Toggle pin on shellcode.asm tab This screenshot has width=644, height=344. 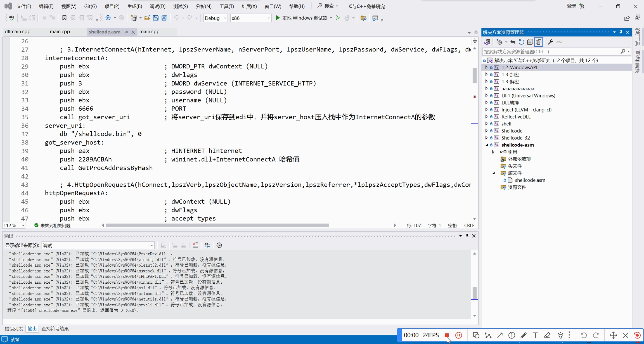126,32
